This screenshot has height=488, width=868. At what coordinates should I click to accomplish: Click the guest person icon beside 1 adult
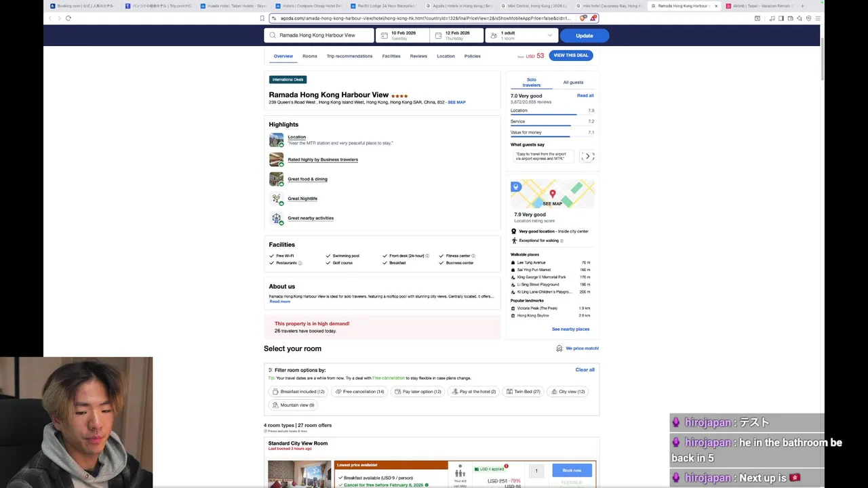[494, 35]
